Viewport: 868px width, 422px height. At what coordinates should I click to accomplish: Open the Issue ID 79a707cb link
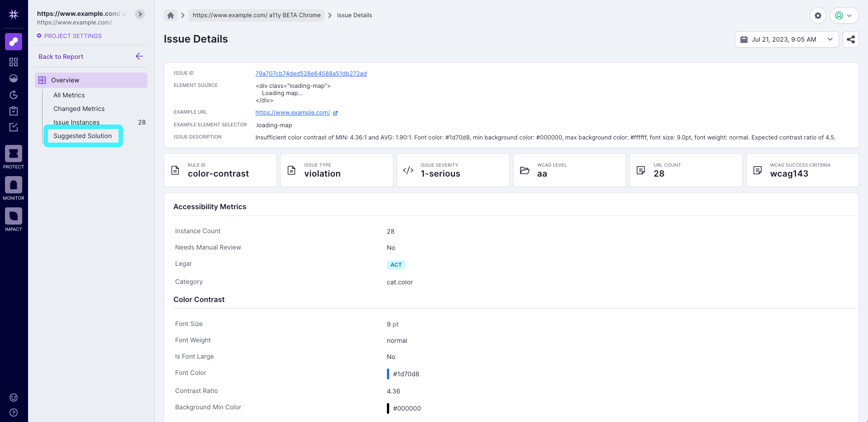(311, 73)
